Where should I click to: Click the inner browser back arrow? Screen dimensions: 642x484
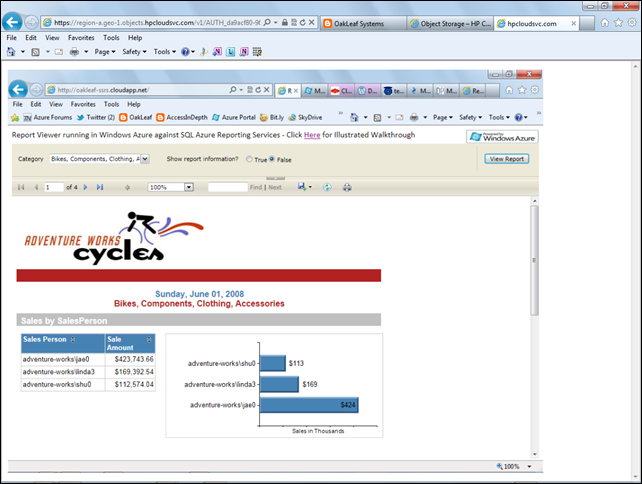click(21, 90)
